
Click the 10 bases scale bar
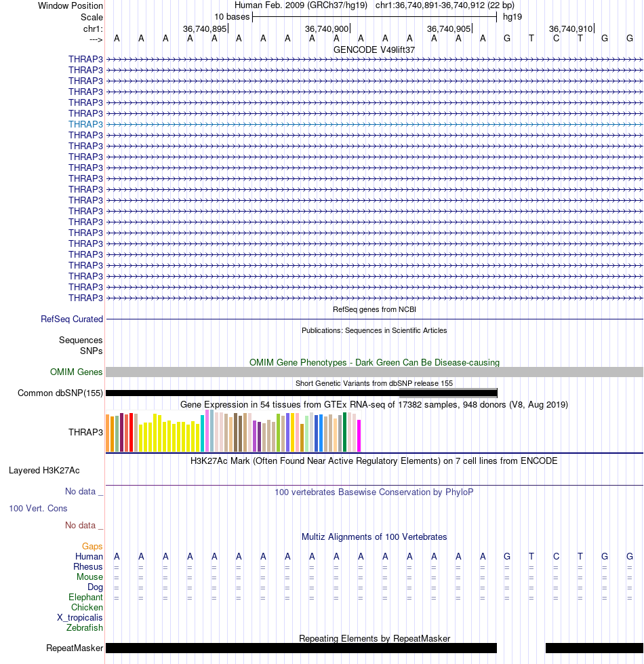(374, 17)
